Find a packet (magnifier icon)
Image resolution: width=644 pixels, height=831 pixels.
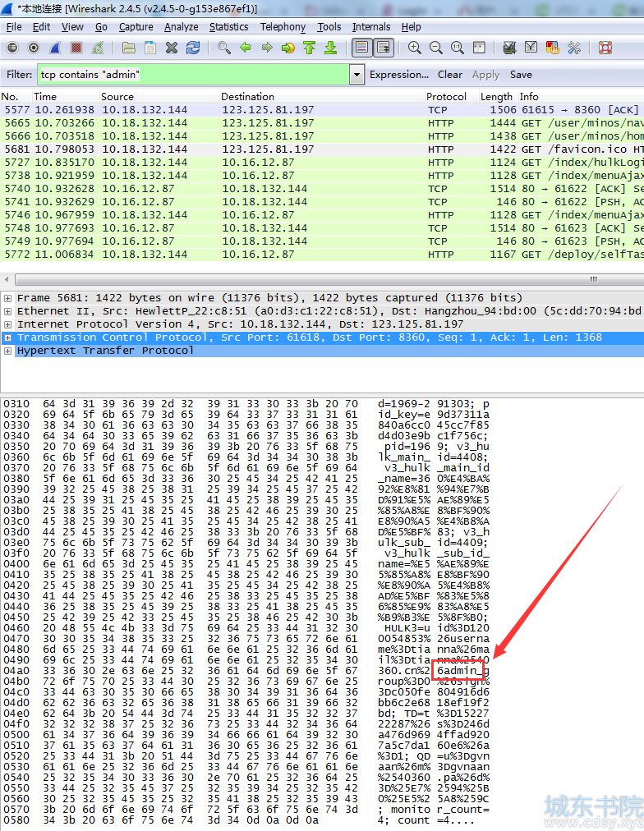pos(224,48)
